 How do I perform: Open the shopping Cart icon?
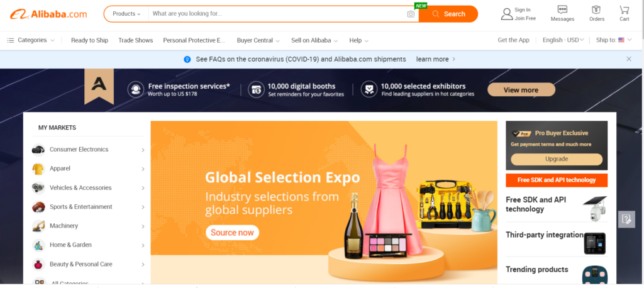point(625,9)
